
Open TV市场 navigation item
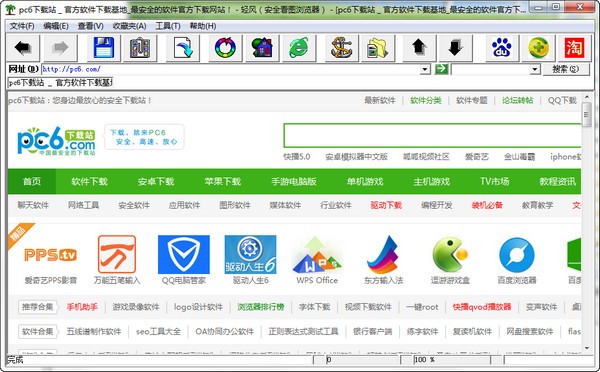pos(495,181)
